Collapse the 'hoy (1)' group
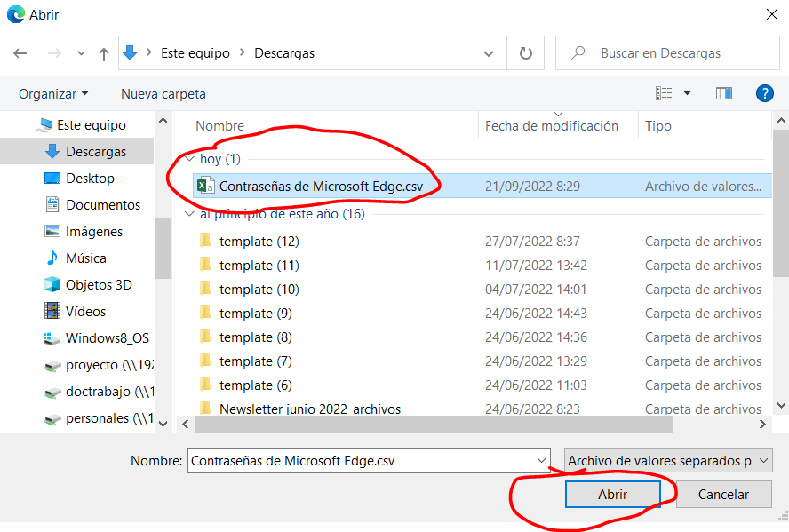789x532 pixels. coord(190,159)
